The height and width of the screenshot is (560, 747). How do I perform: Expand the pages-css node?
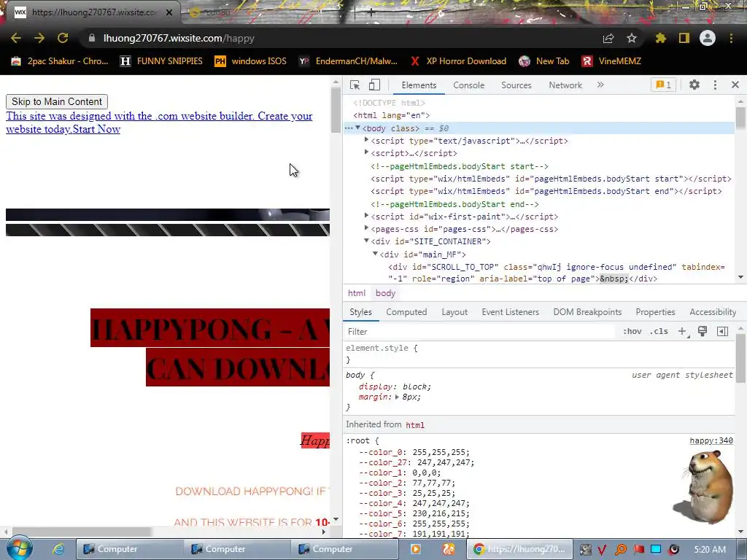(366, 228)
